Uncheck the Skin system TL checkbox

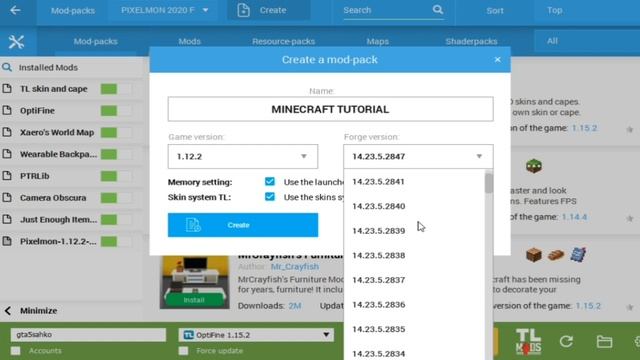coord(269,197)
